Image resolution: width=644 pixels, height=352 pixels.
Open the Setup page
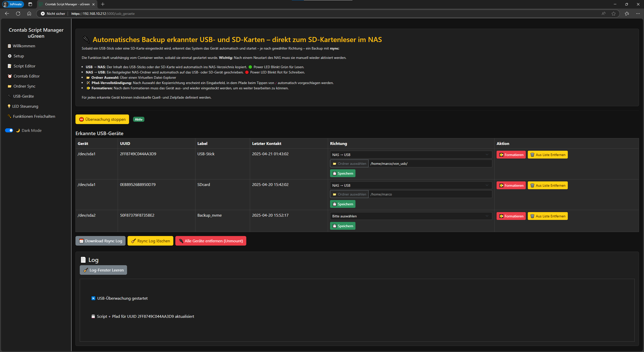(x=16, y=56)
